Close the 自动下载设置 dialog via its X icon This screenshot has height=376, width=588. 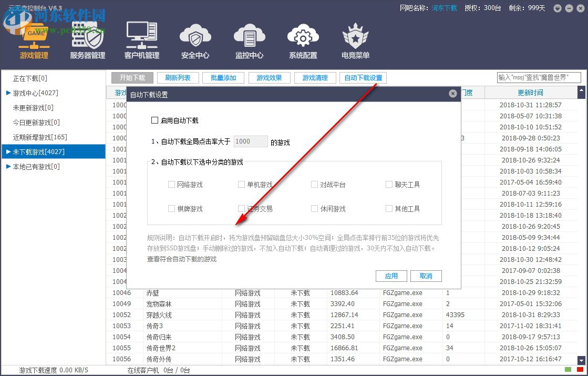(x=453, y=93)
